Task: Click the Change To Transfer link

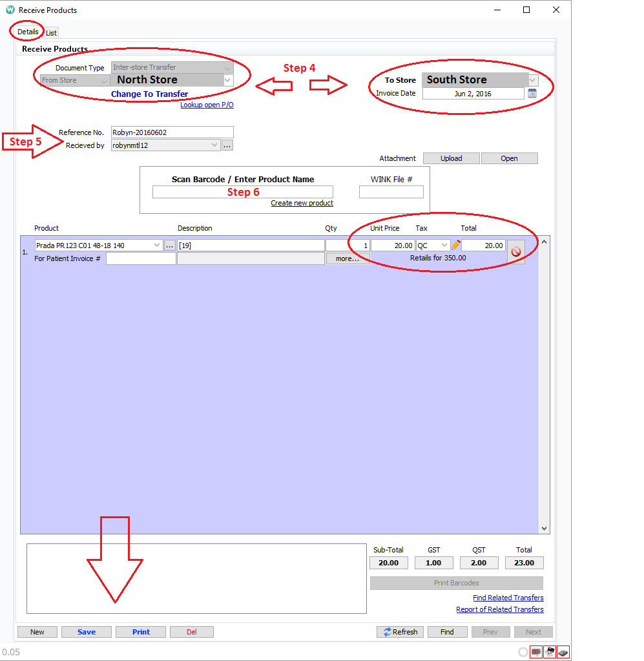Action: pyautogui.click(x=149, y=94)
